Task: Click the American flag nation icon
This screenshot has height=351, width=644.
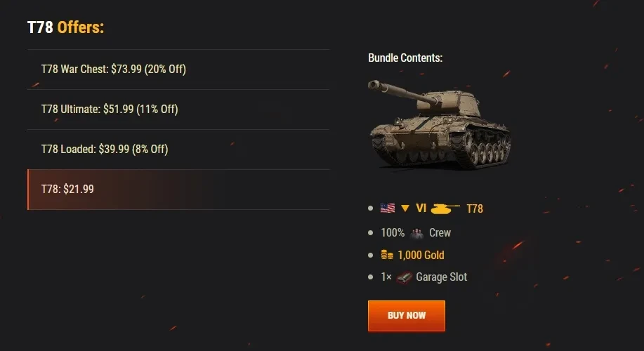Action: point(388,208)
